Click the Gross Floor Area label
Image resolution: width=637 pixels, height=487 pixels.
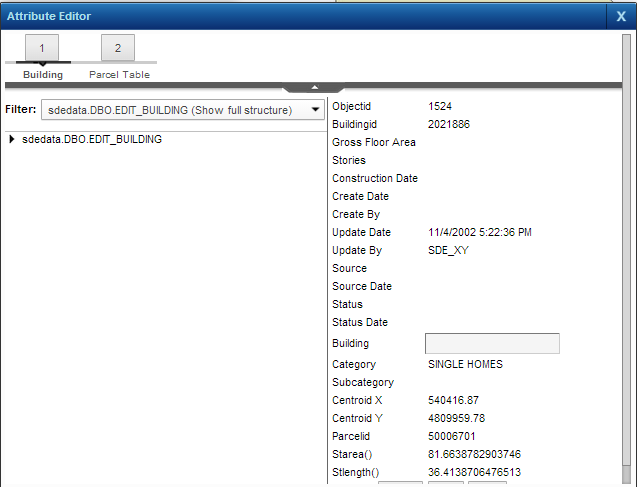pos(374,142)
